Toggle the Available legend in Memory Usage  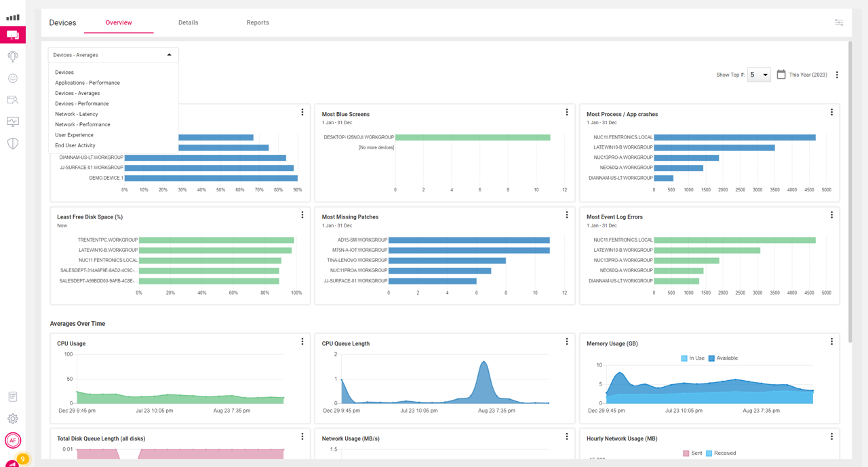pos(723,358)
